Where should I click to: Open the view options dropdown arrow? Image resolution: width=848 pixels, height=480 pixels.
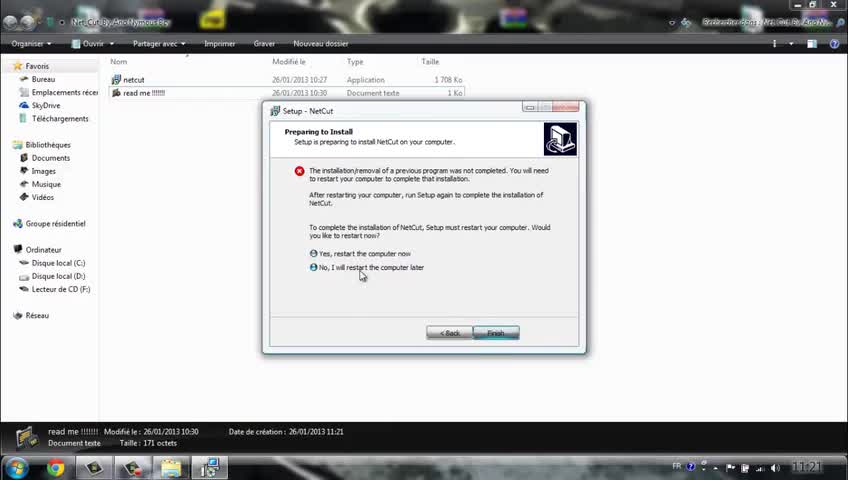pyautogui.click(x=791, y=44)
